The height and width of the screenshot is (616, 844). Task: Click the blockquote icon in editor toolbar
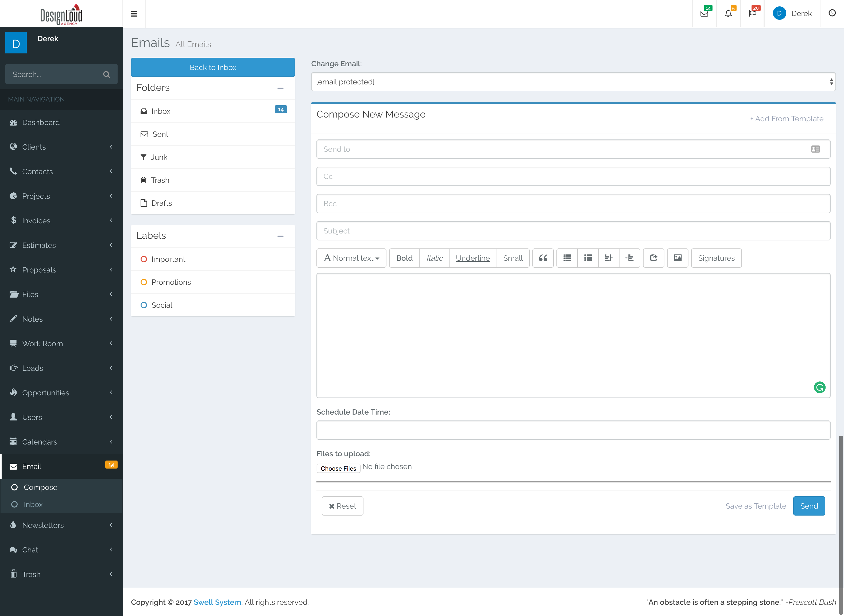tap(543, 258)
